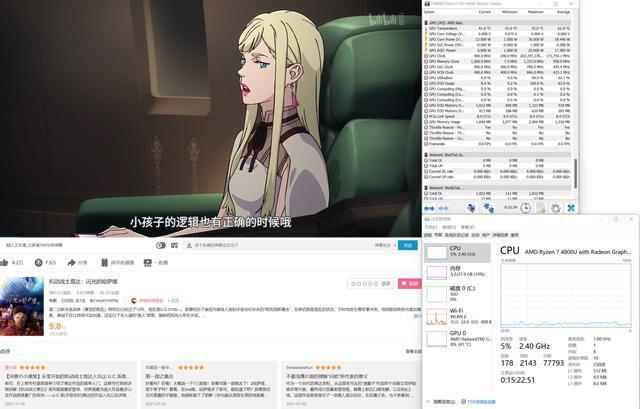The image size is (640, 409).
Task: Click the view-all reviews link
Action: point(413,351)
